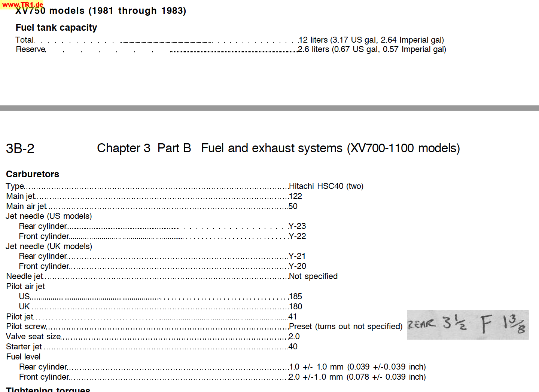Click the 'Valve seat size' row label
Image resolution: width=539 pixels, height=392 pixels.
tap(33, 337)
